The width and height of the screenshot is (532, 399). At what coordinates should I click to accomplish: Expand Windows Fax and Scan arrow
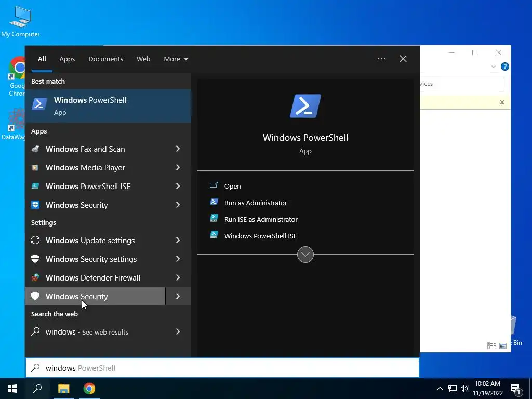click(178, 149)
